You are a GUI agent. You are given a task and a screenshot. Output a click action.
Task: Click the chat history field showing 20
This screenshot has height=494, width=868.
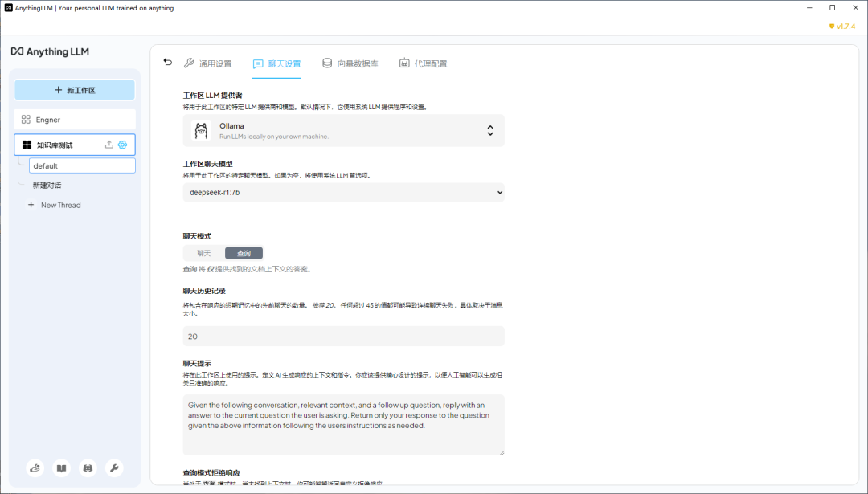coord(344,337)
